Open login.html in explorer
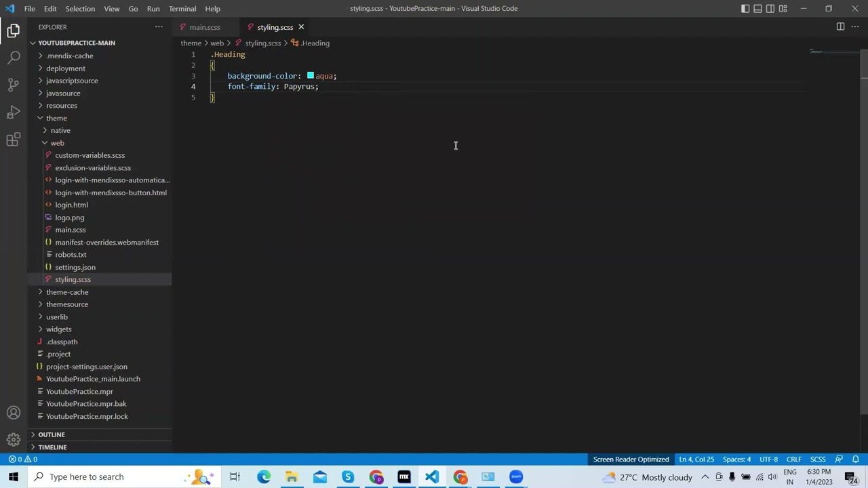Image resolution: width=868 pixels, height=488 pixels. coord(71,205)
